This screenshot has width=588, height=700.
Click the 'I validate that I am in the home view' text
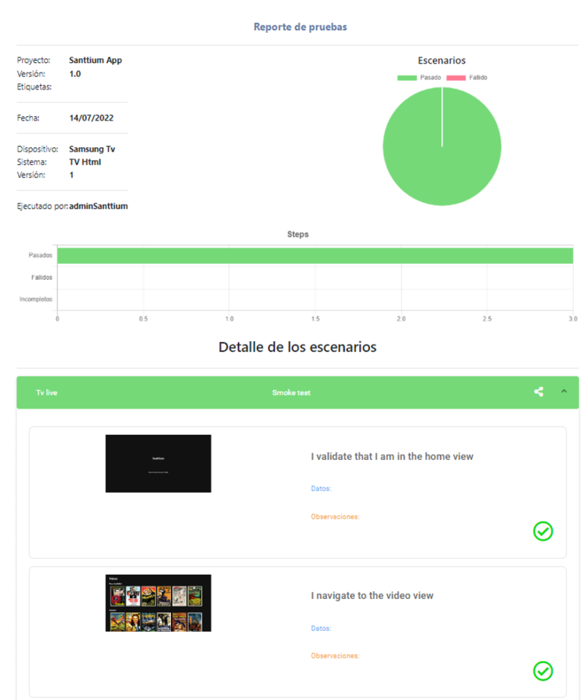click(392, 456)
